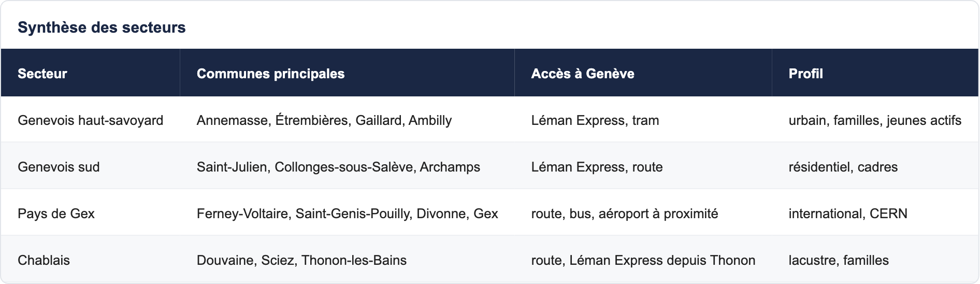
Task: Click Annemasse, Étrembières, Gaillard, Ambilly cell
Action: (347, 120)
